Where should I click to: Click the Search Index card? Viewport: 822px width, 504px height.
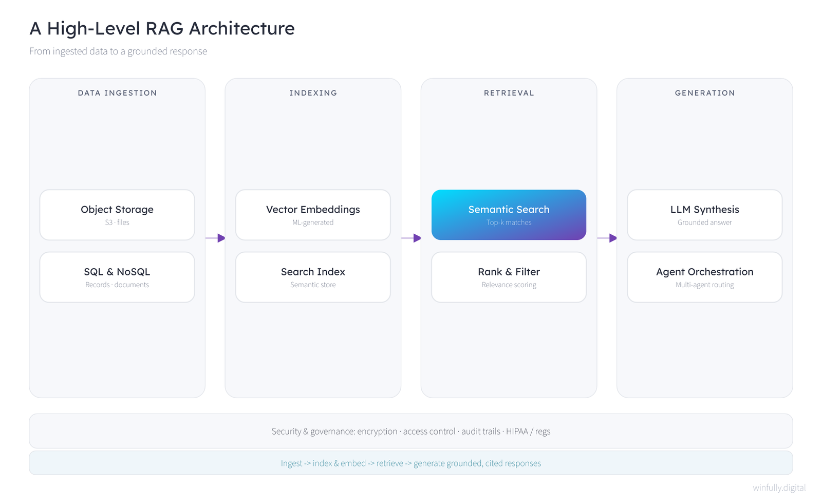pyautogui.click(x=313, y=277)
